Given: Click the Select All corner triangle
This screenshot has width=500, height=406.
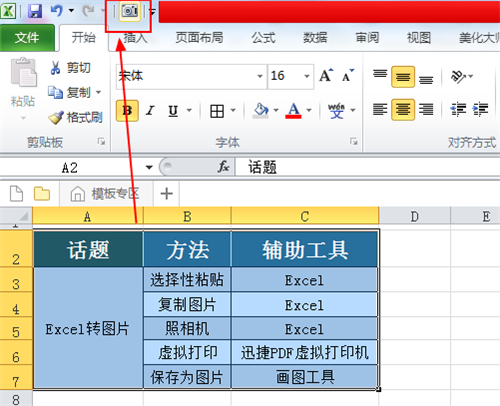Looking at the screenshot, I should pyautogui.click(x=16, y=216).
